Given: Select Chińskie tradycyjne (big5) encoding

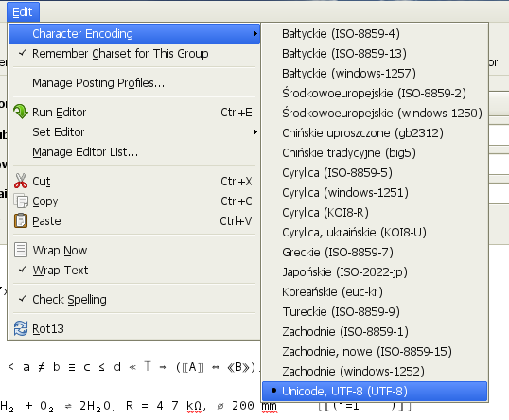Looking at the screenshot, I should click(x=375, y=152).
